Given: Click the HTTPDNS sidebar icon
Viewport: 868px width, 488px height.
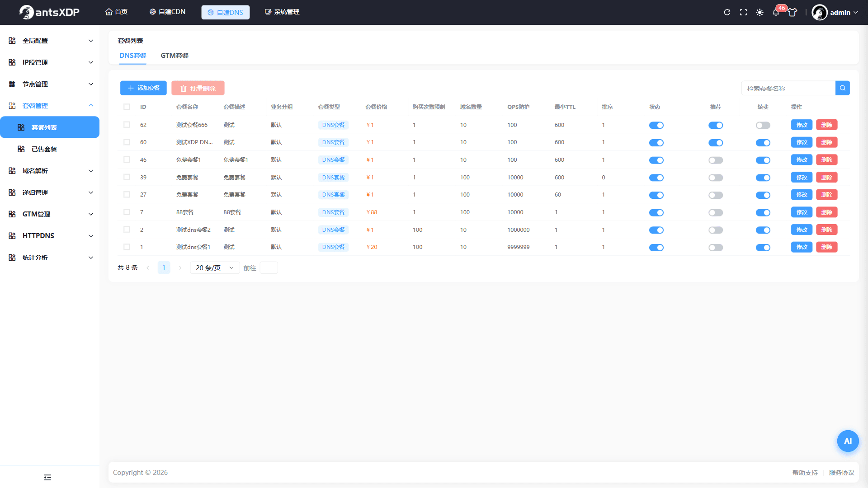Looking at the screenshot, I should pos(12,236).
